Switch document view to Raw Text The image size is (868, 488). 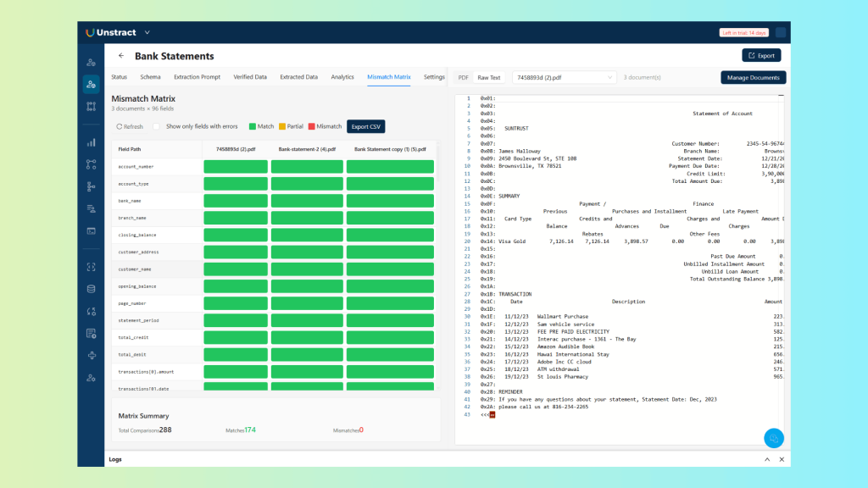pyautogui.click(x=489, y=77)
